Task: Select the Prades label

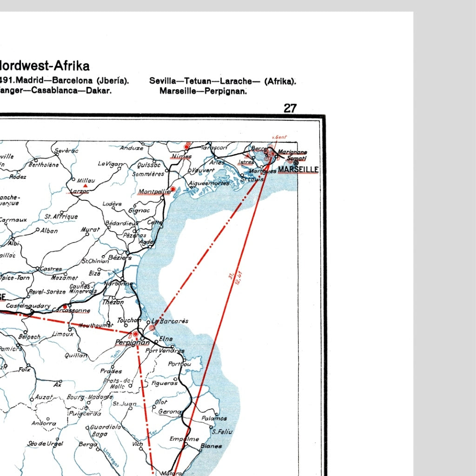Action: (111, 371)
